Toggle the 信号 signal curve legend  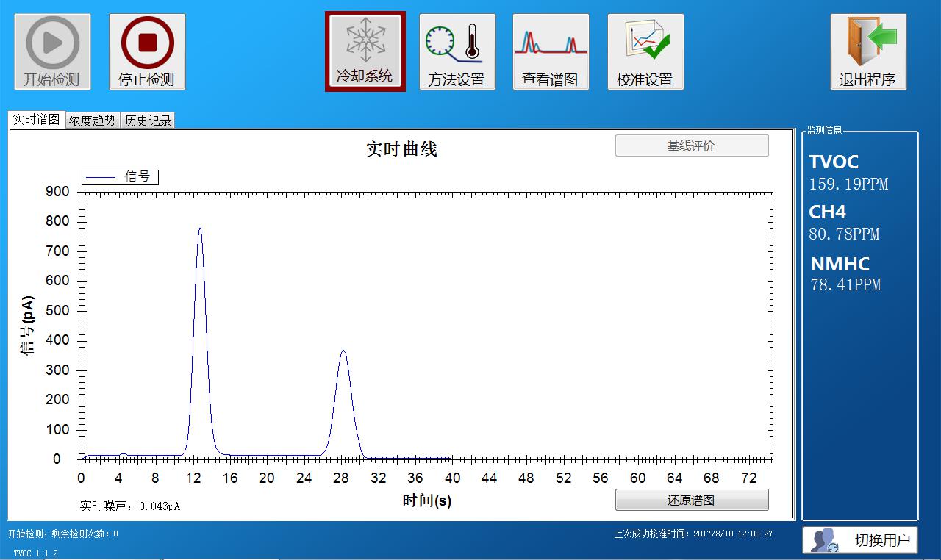[119, 177]
